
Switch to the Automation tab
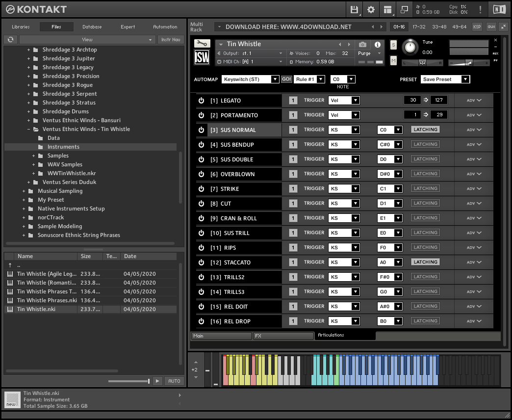[165, 27]
